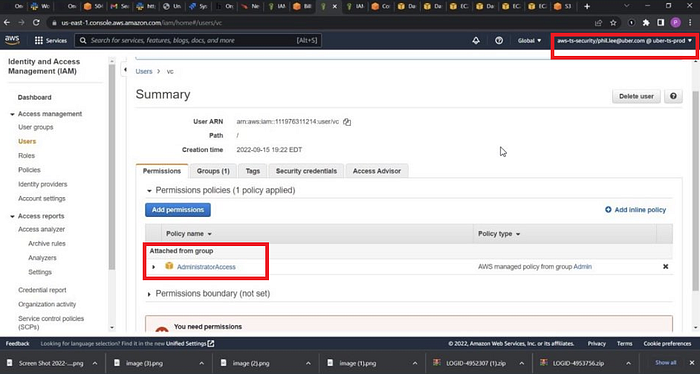Open the AdministratorAccess policy link
The image size is (700, 374).
click(x=206, y=267)
